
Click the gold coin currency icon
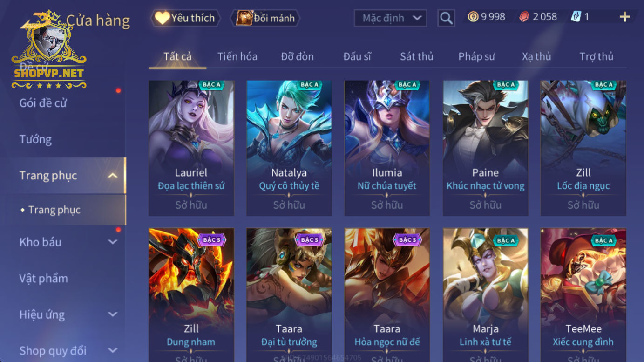click(473, 17)
